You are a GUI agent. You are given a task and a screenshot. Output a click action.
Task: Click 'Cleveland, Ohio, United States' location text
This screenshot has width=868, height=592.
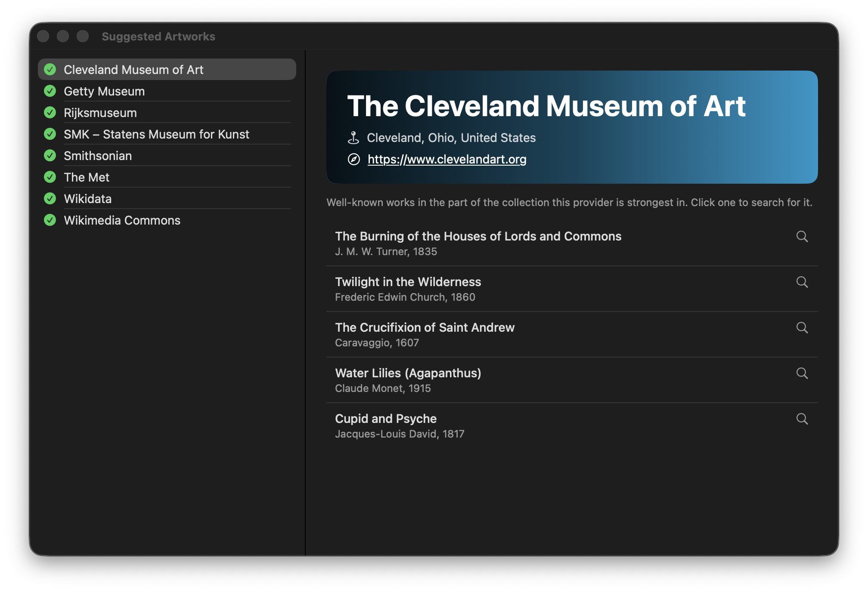[x=451, y=138]
